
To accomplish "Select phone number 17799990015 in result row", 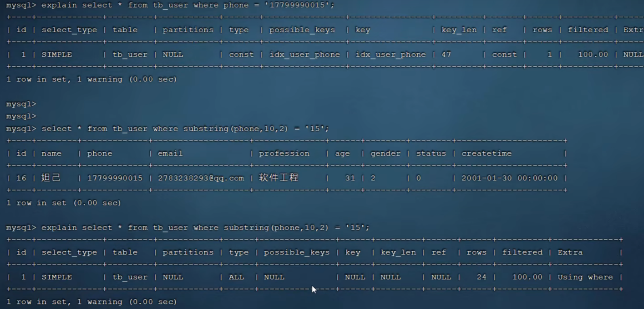I will tap(115, 178).
